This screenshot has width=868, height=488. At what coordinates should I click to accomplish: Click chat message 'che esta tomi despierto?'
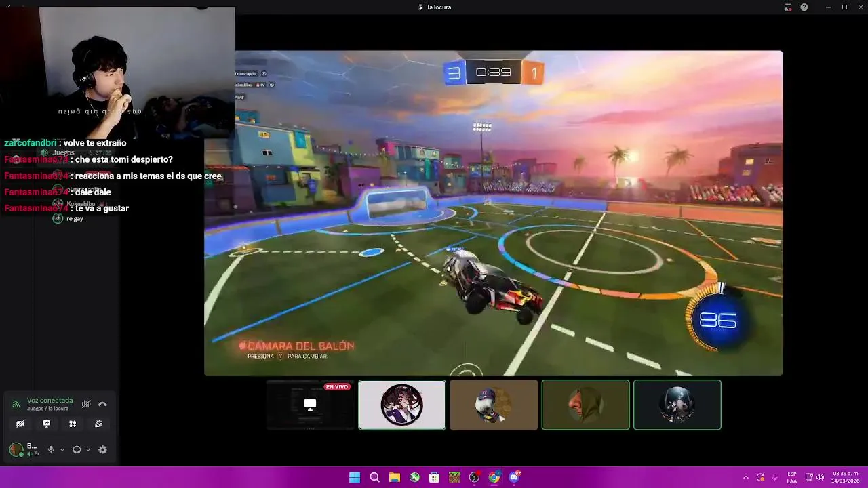coord(124,159)
